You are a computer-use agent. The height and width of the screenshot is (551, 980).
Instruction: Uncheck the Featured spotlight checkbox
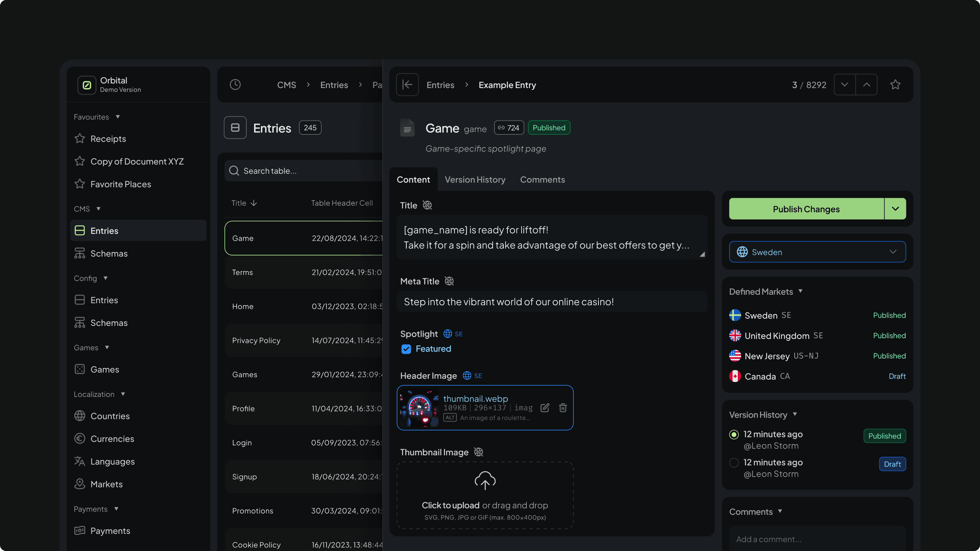pos(406,349)
